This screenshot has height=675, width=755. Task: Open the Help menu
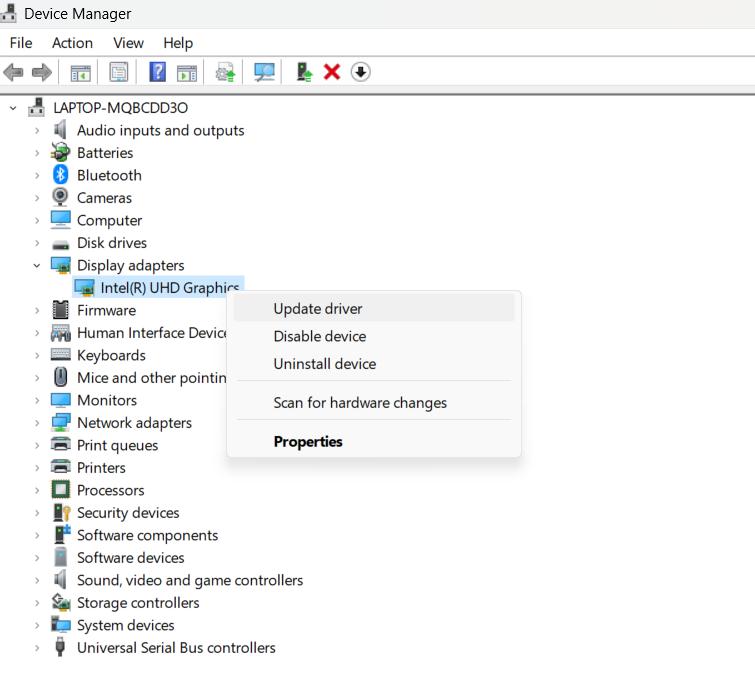(178, 43)
